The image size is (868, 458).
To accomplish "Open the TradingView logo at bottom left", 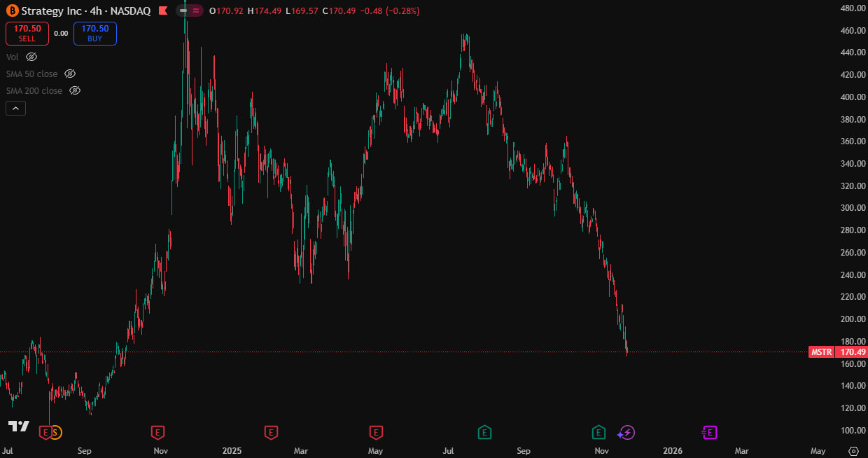I will coord(18,426).
